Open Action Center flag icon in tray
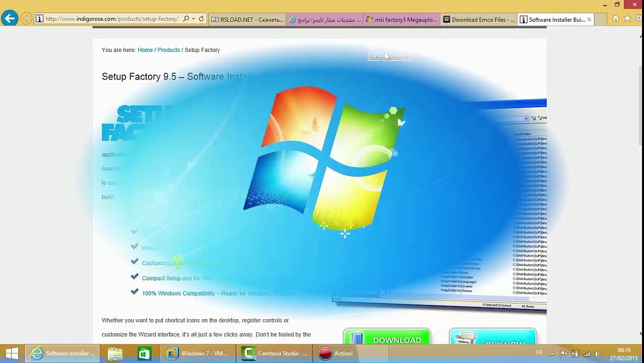 point(563,354)
